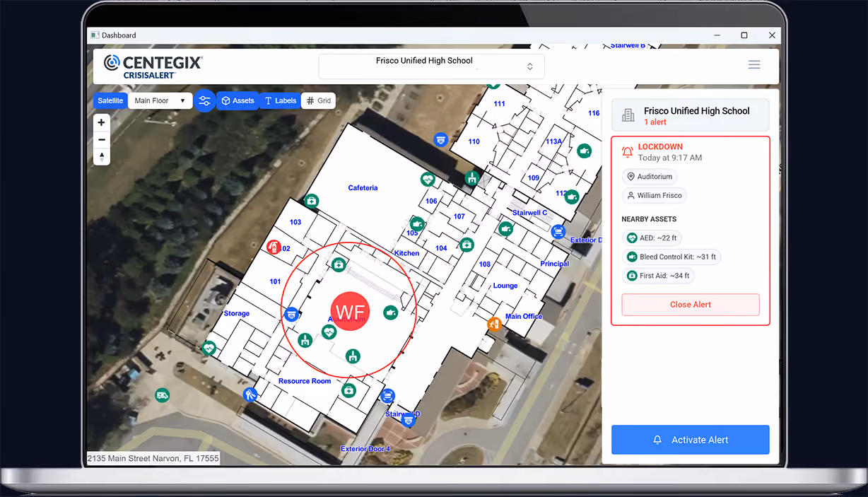Toggle the Satellite map view
This screenshot has width=868, height=497.
coord(110,101)
